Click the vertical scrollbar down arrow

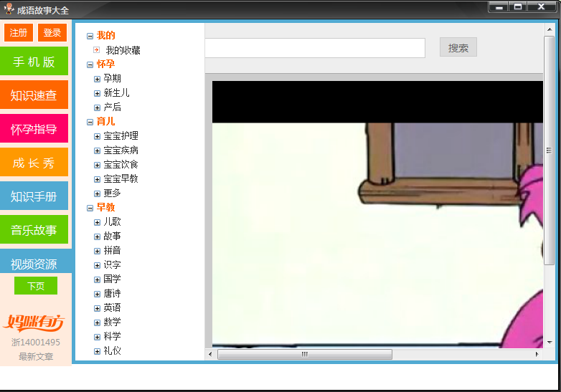[550, 343]
